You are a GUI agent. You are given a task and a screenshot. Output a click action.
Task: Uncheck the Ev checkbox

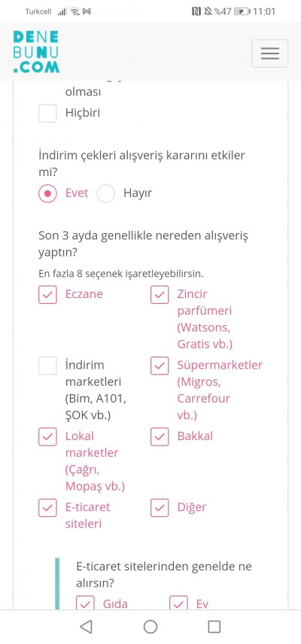coord(178,603)
